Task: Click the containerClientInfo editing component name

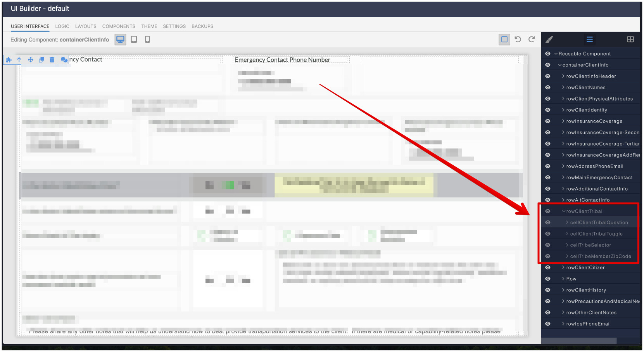Action: tap(84, 40)
